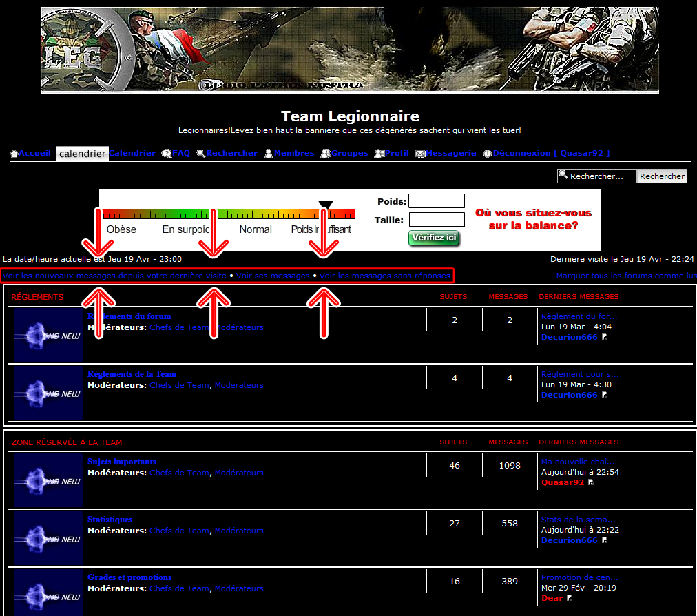The width and height of the screenshot is (697, 616).
Task: Open the Grades et promotions forum
Action: (x=129, y=577)
